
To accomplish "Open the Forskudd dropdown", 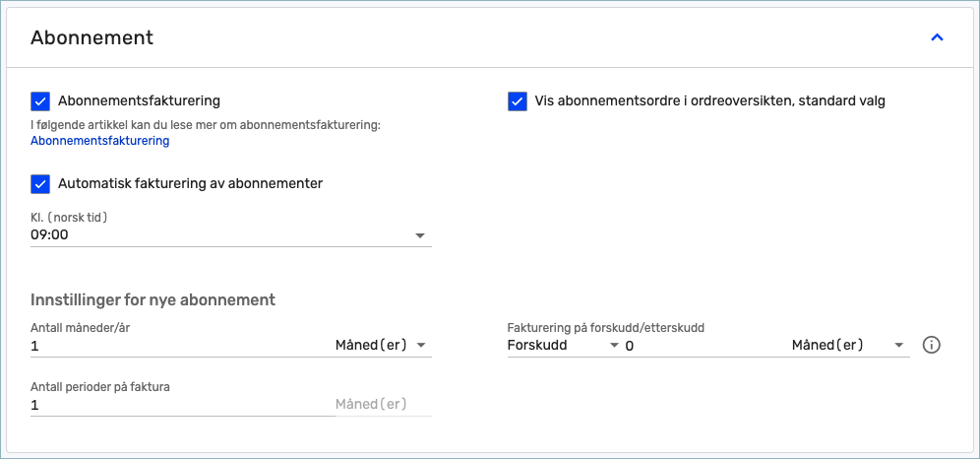I will tap(563, 345).
